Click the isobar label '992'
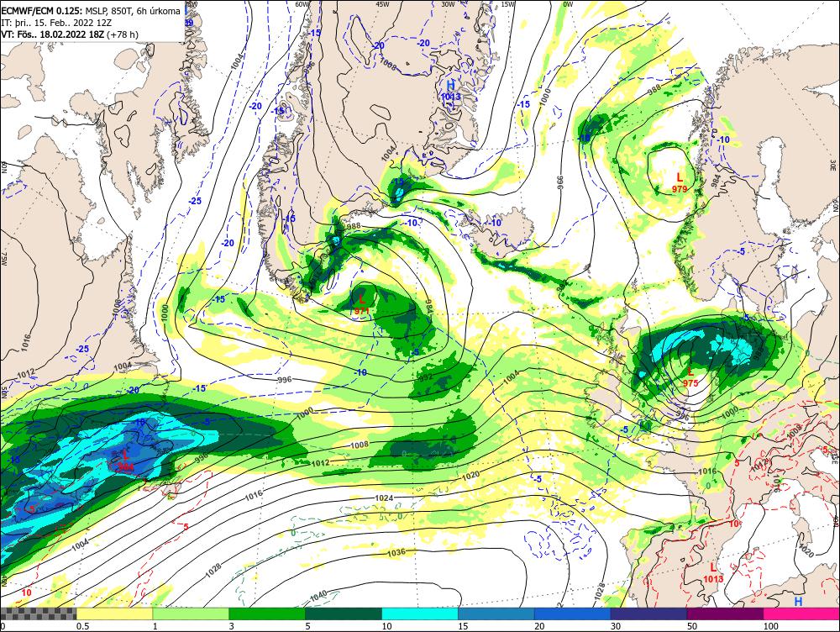Screen dimensions: 840x632 [424, 377]
